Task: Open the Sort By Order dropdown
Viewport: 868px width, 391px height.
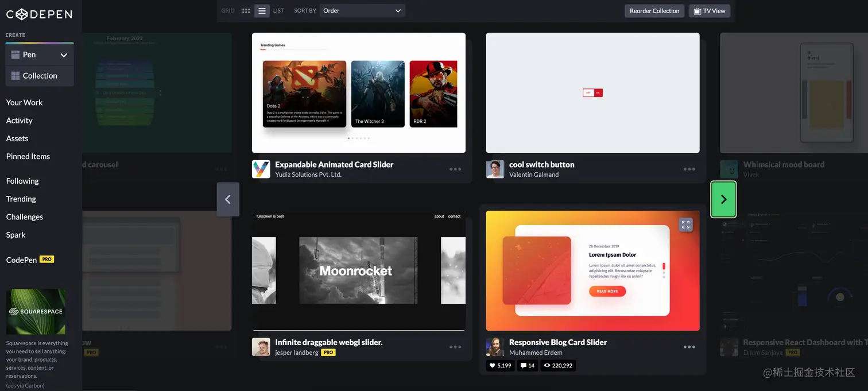Action: click(362, 10)
